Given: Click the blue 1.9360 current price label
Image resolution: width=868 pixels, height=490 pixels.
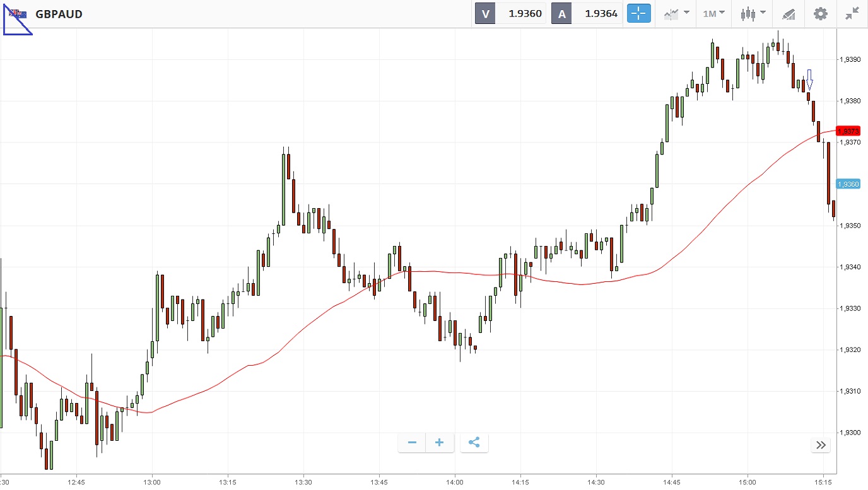Looking at the screenshot, I should coord(847,184).
